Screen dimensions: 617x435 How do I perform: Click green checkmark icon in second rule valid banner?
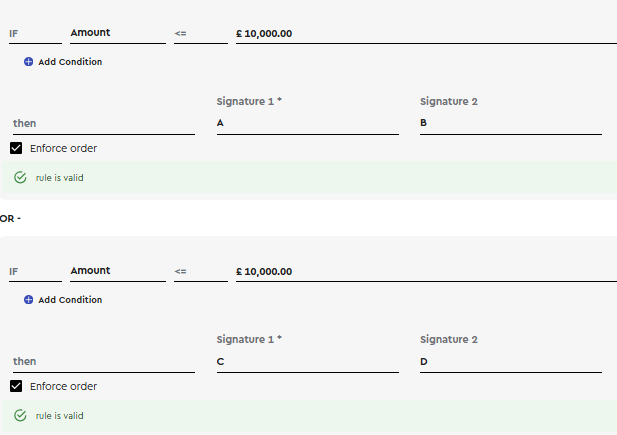point(20,415)
